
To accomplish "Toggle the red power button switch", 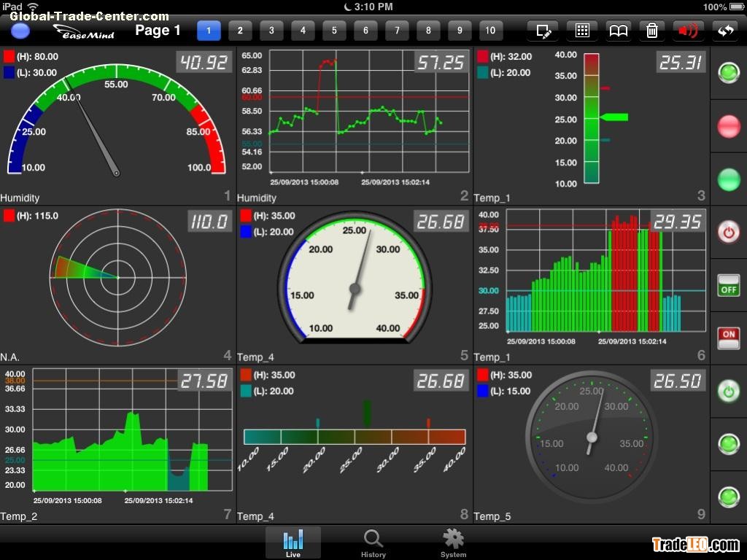I will [728, 232].
